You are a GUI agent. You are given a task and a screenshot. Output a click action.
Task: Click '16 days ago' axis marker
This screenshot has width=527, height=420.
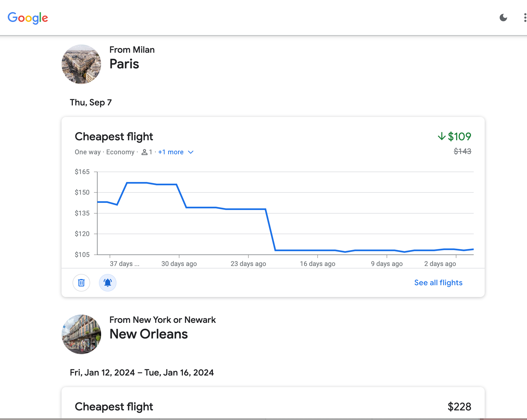point(317,264)
